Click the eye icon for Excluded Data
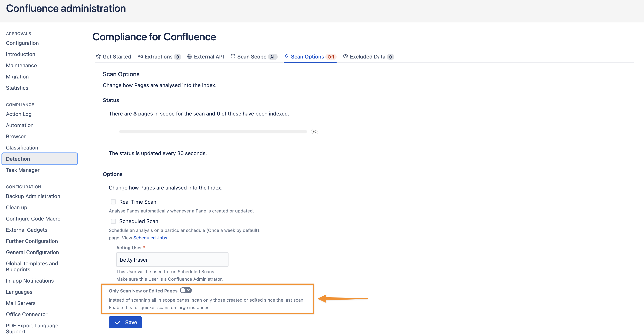Screen dimensions: 644x336 (346, 56)
